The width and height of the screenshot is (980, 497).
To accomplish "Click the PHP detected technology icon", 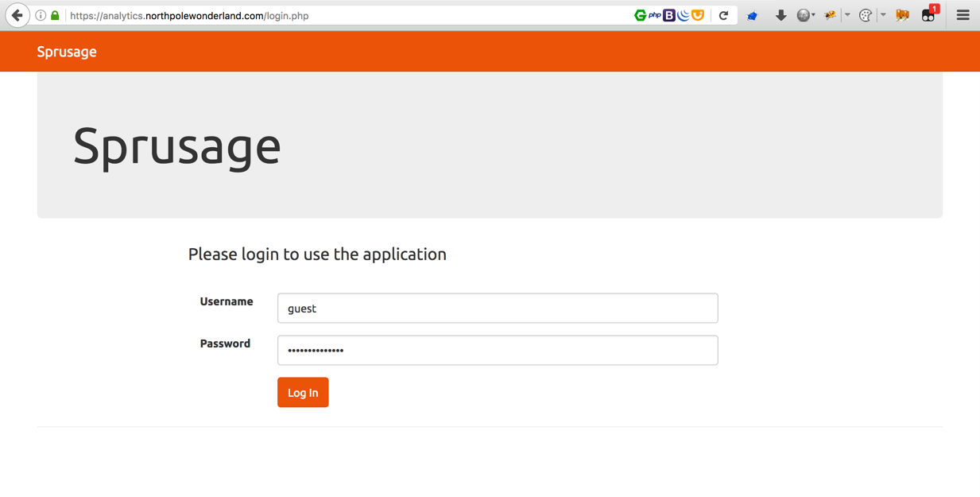I will (655, 15).
